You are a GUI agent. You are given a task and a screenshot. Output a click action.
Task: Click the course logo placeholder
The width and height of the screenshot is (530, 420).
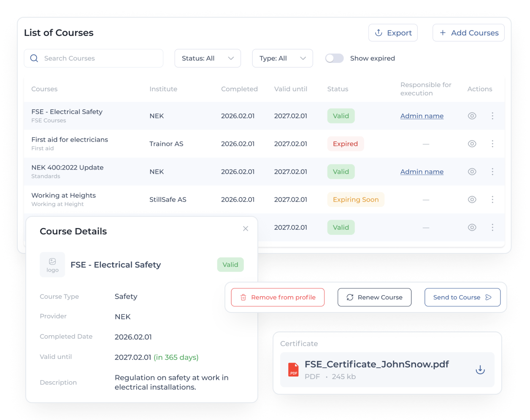pyautogui.click(x=52, y=265)
